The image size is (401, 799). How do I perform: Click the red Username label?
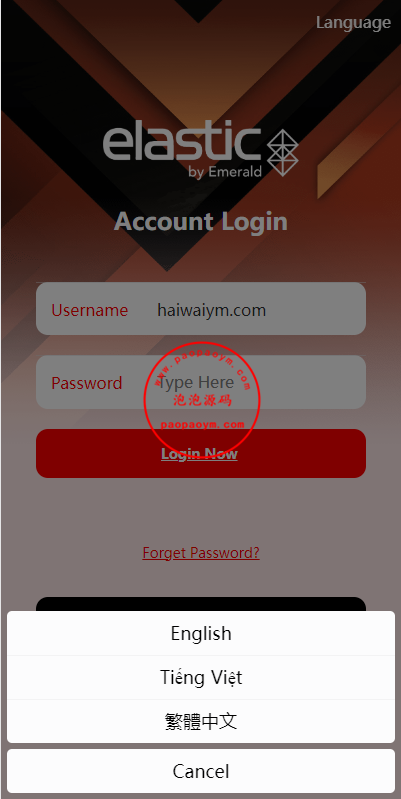tap(90, 310)
